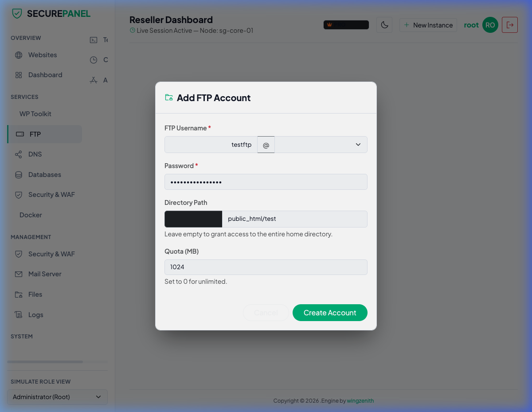Viewport: 532px width, 412px height.
Task: Click the 'Reseller Dashboard' heading
Action: tap(171, 20)
